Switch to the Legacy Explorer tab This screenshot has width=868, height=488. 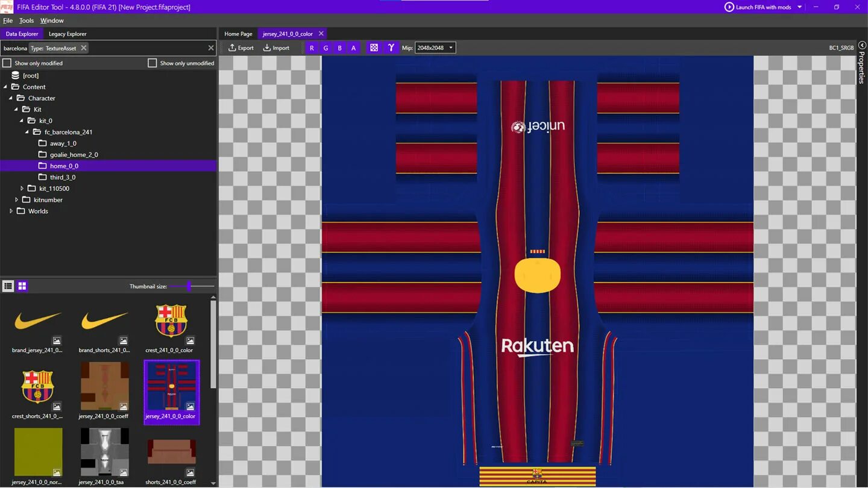(68, 34)
